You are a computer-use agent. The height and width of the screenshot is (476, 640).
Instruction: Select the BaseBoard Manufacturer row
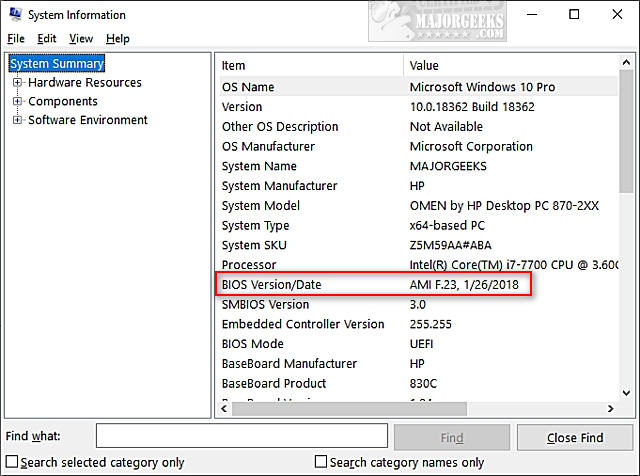pos(419,364)
